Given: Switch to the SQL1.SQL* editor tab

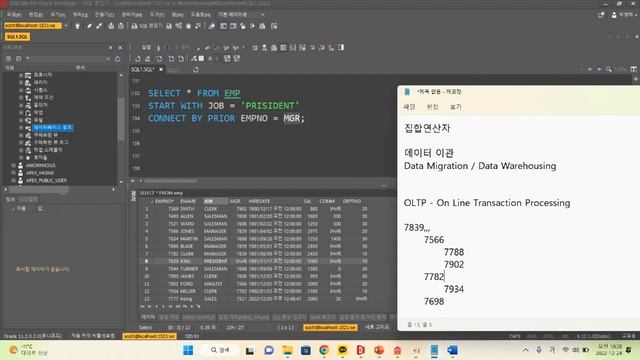Looking at the screenshot, I should pyautogui.click(x=143, y=70).
